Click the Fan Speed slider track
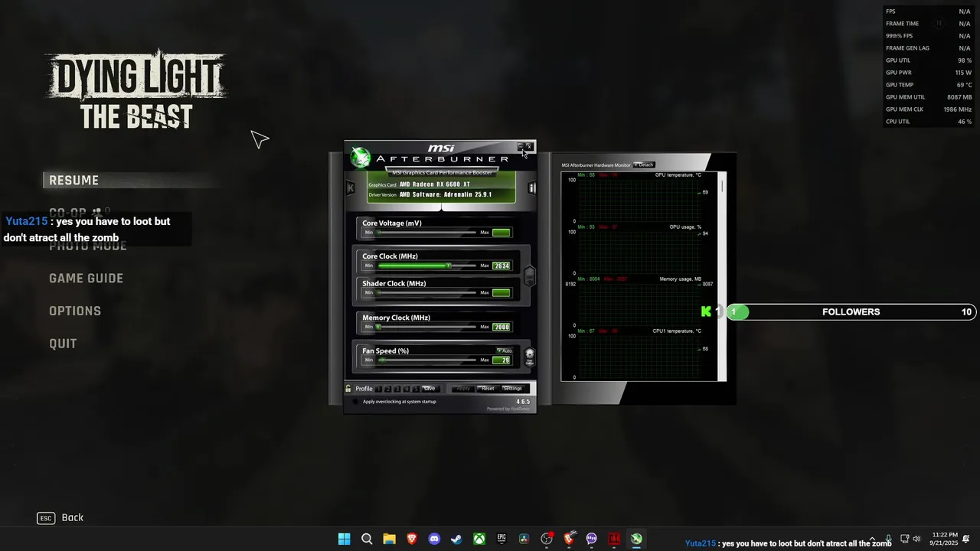 point(426,360)
